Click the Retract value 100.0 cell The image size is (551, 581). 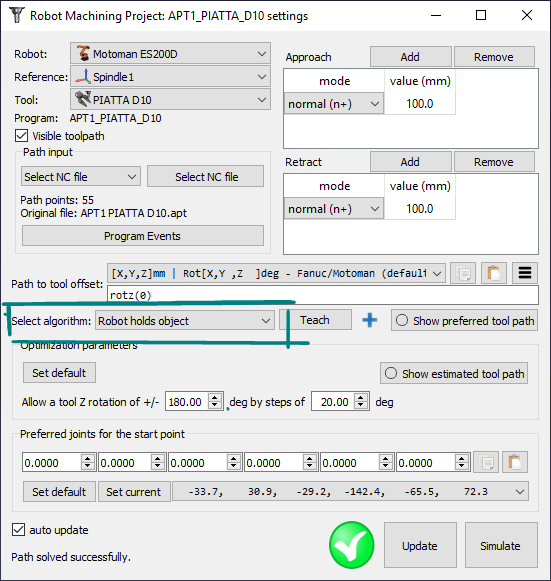pos(420,209)
